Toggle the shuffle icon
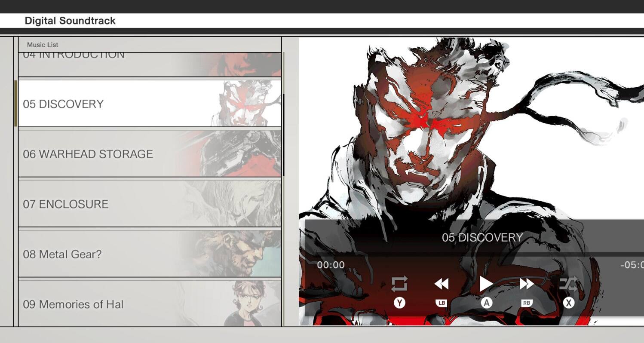Screen dimensions: 644x343 568,284
